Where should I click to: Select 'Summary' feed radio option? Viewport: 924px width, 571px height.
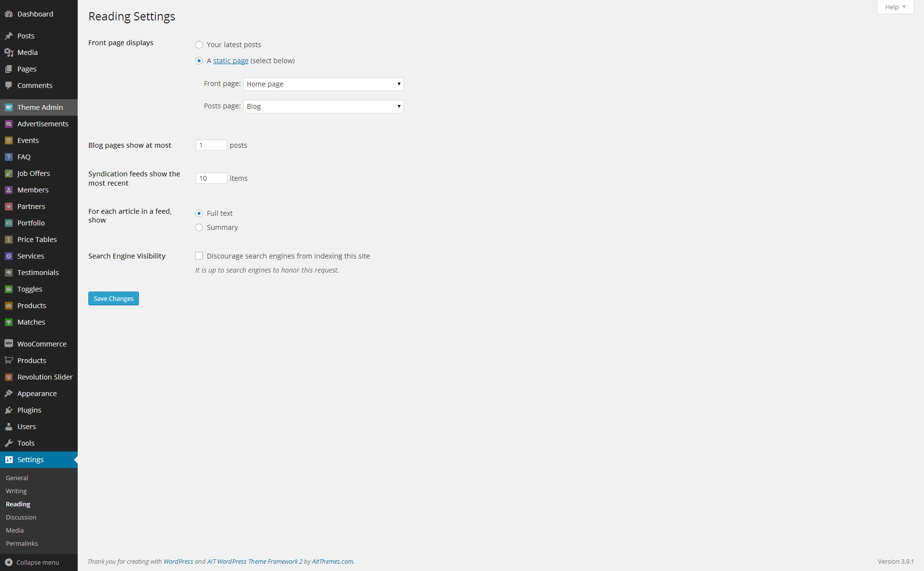click(x=199, y=227)
